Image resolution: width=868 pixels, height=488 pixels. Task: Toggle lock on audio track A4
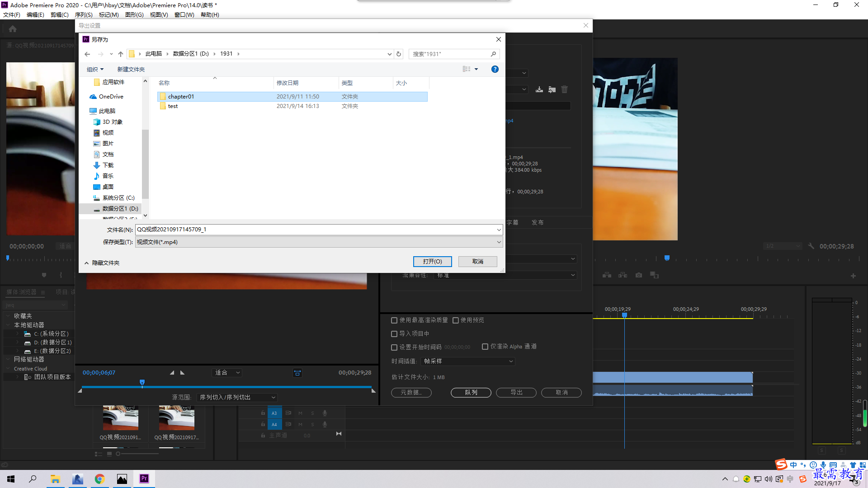[263, 424]
